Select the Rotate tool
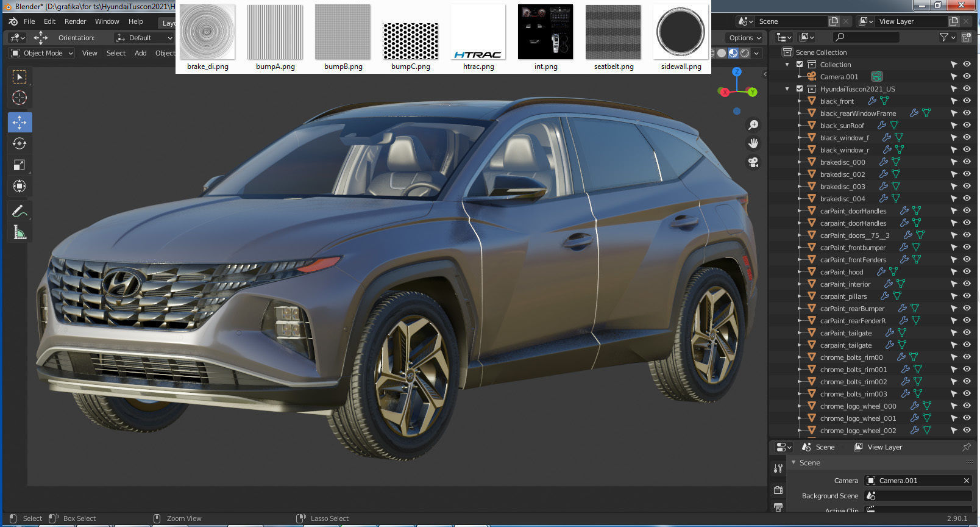 20,144
